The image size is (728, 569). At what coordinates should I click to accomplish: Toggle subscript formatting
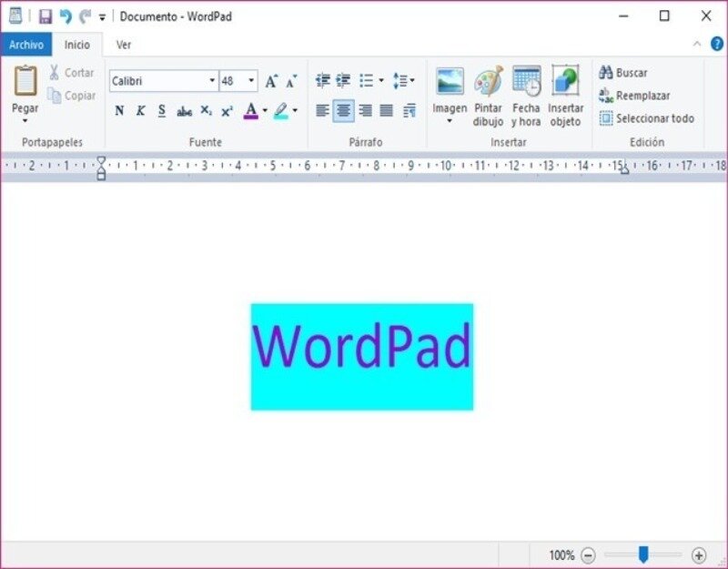pyautogui.click(x=207, y=110)
